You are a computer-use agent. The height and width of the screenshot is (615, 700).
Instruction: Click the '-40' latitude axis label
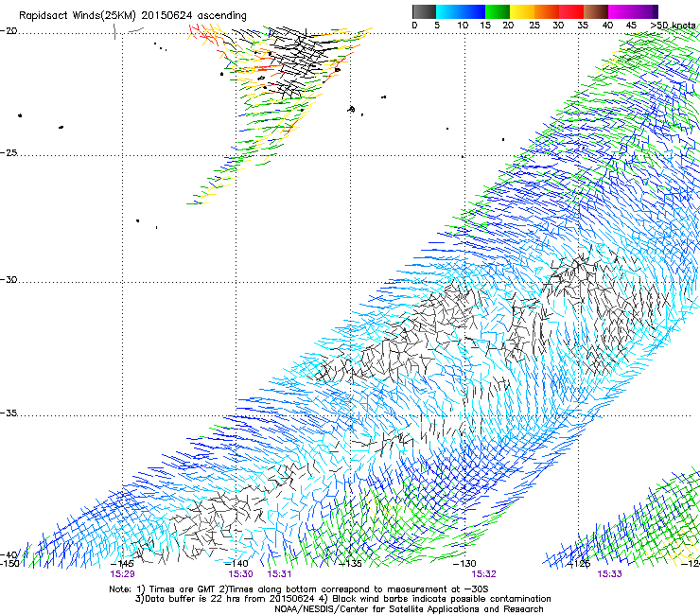(x=9, y=554)
